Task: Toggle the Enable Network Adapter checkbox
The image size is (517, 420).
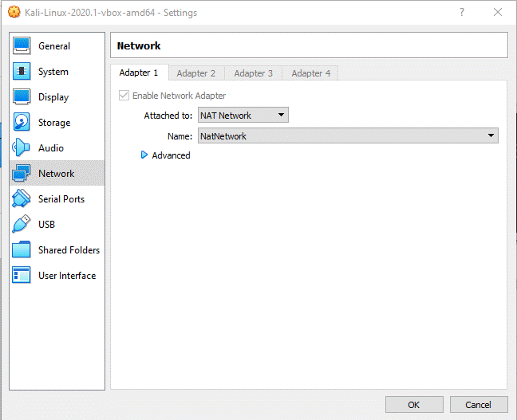Action: [124, 96]
